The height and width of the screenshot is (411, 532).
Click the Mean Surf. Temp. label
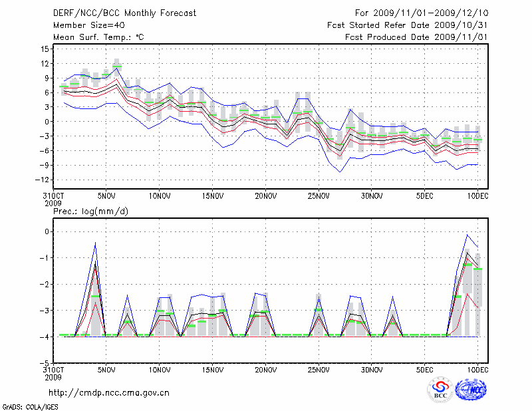click(x=98, y=37)
